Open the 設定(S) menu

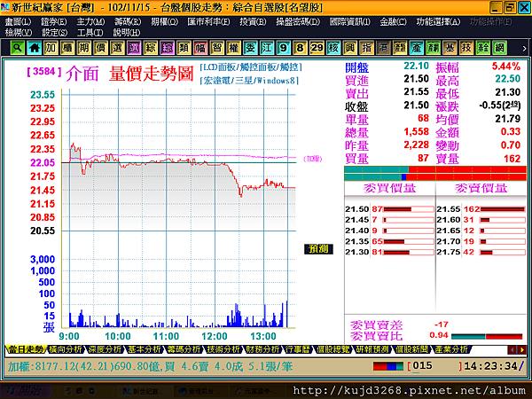pyautogui.click(x=54, y=33)
